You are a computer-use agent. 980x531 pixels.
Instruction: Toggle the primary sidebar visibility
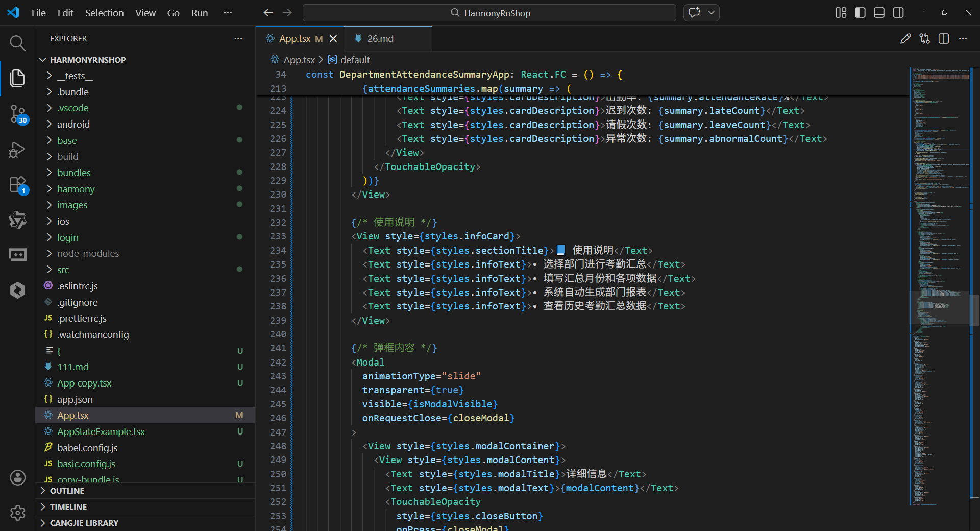tap(860, 13)
